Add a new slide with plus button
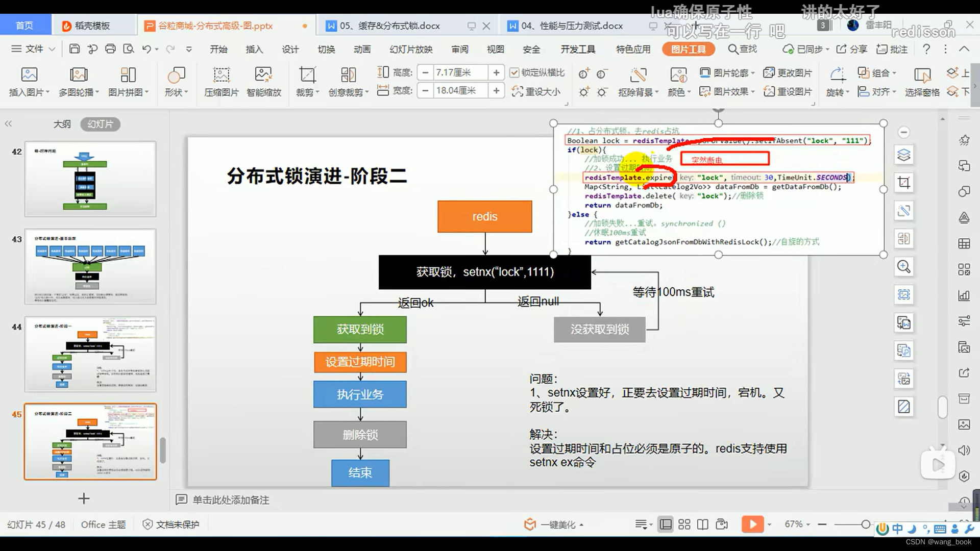 [x=84, y=498]
